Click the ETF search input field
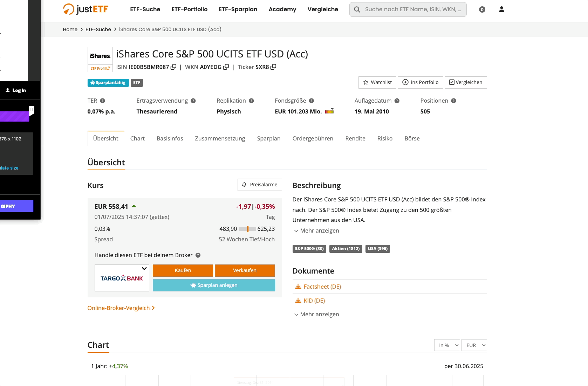The image size is (588, 386). tap(412, 9)
